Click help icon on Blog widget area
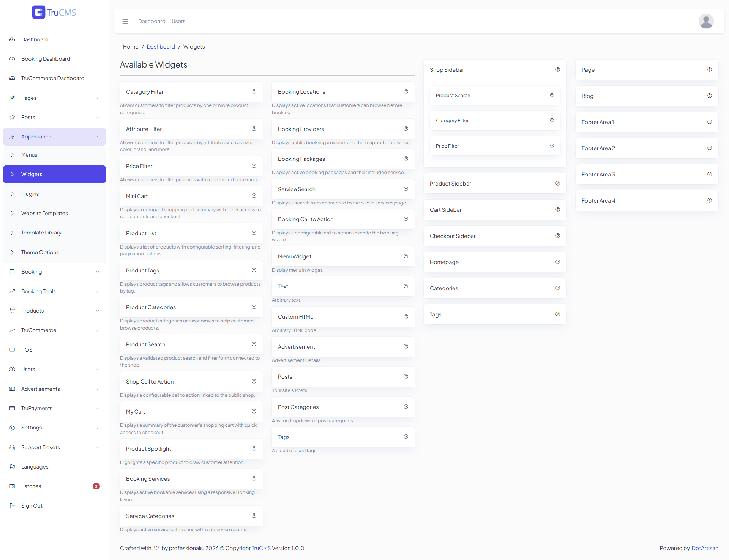This screenshot has height=560, width=729. click(x=710, y=96)
